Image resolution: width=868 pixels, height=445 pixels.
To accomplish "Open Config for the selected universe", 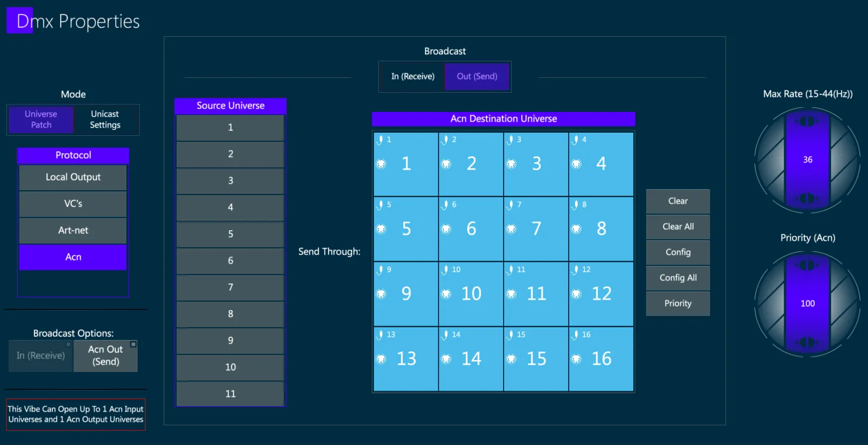I will point(678,253).
